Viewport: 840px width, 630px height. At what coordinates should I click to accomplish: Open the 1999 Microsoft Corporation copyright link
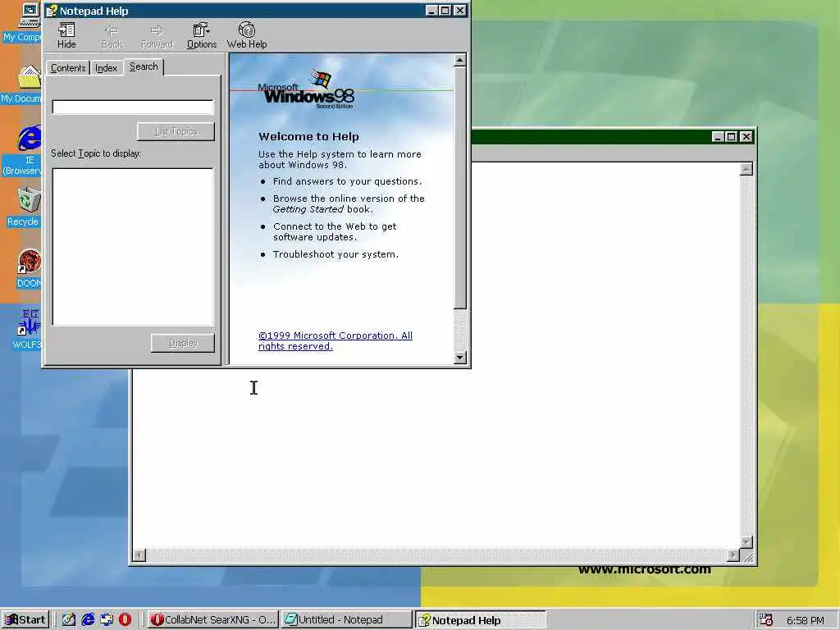coord(336,340)
